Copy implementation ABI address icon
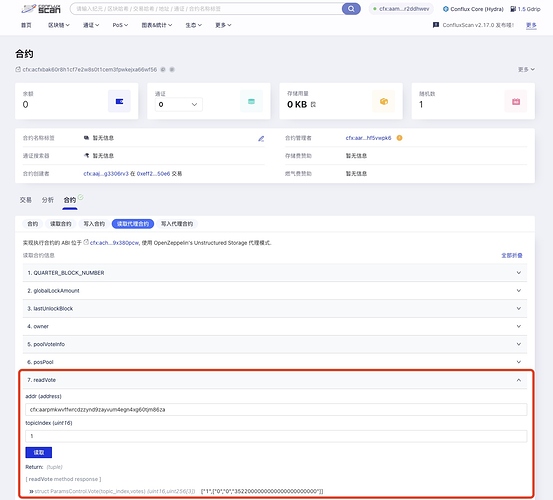 pyautogui.click(x=86, y=242)
